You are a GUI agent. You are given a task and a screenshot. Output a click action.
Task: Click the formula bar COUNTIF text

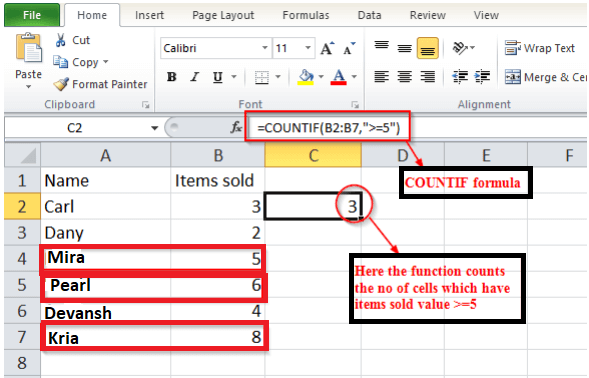[329, 128]
